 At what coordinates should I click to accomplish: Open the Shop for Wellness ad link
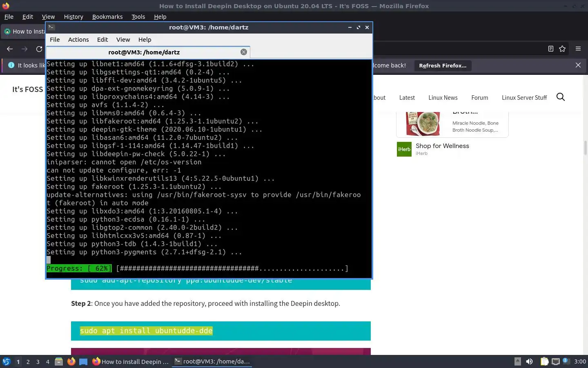click(442, 146)
